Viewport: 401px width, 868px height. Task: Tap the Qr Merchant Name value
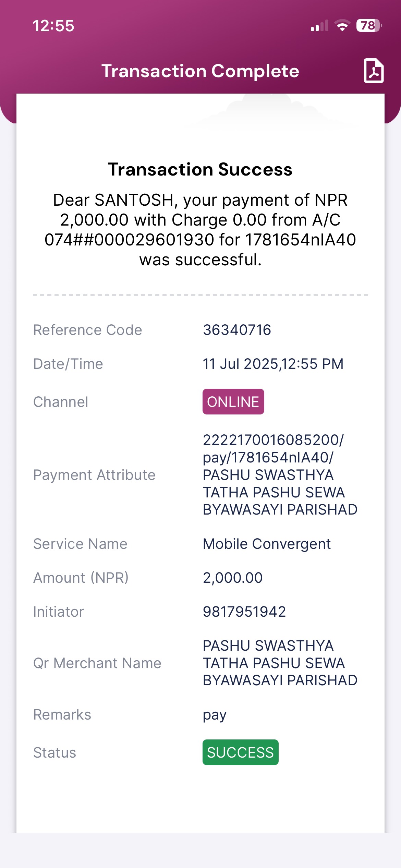[280, 663]
